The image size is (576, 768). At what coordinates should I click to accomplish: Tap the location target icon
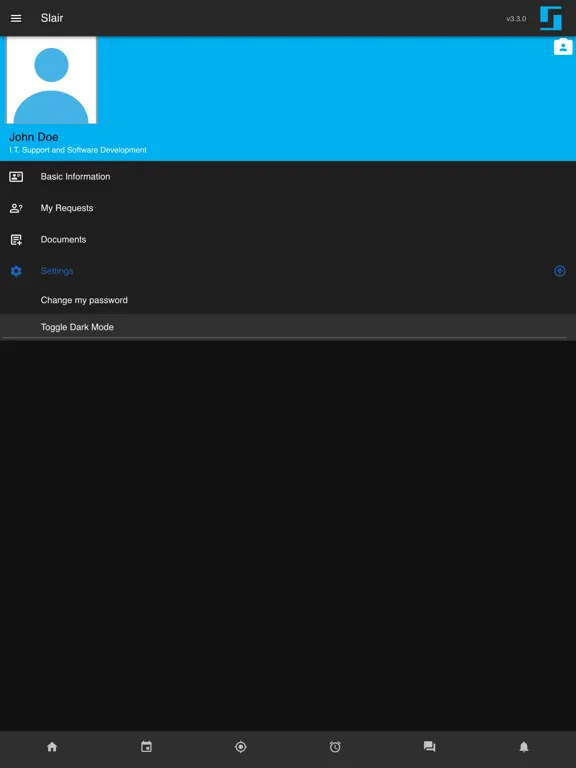pos(240,746)
